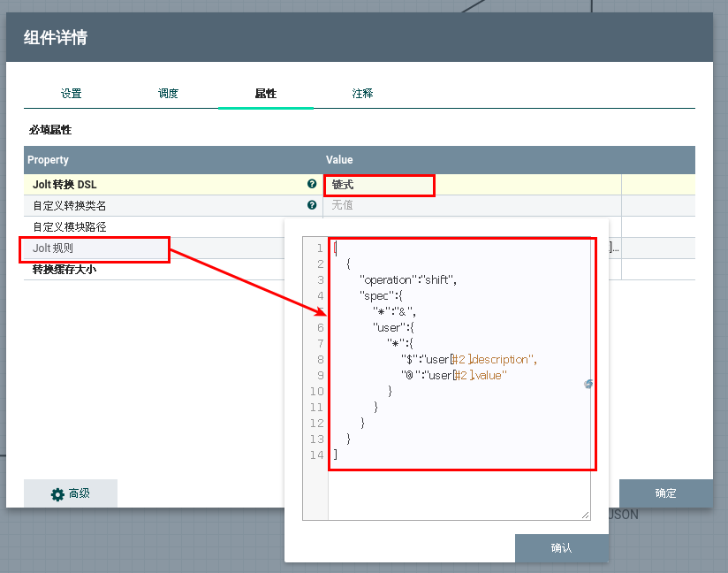Click help icon beside Jolt 转换 DSL
The image size is (728, 573).
[x=312, y=184]
